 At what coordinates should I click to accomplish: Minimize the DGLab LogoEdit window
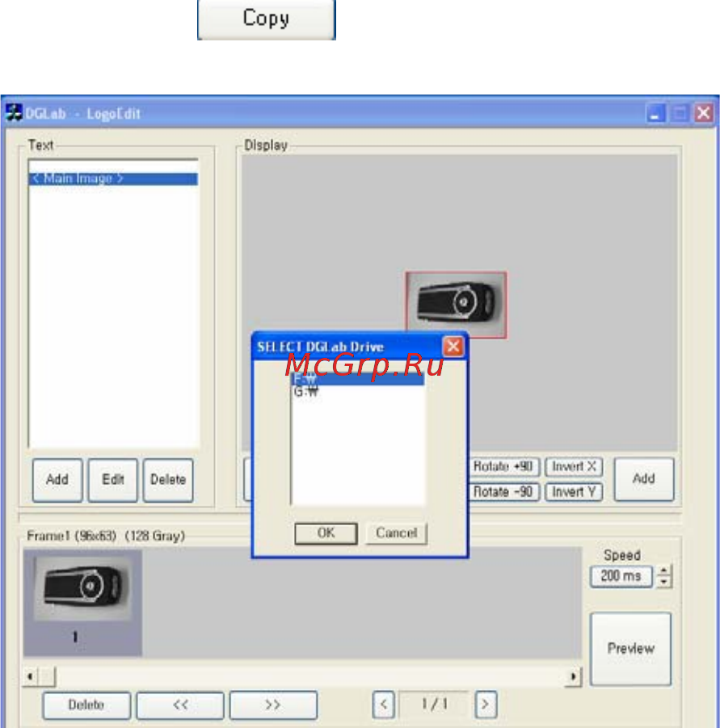tap(655, 113)
